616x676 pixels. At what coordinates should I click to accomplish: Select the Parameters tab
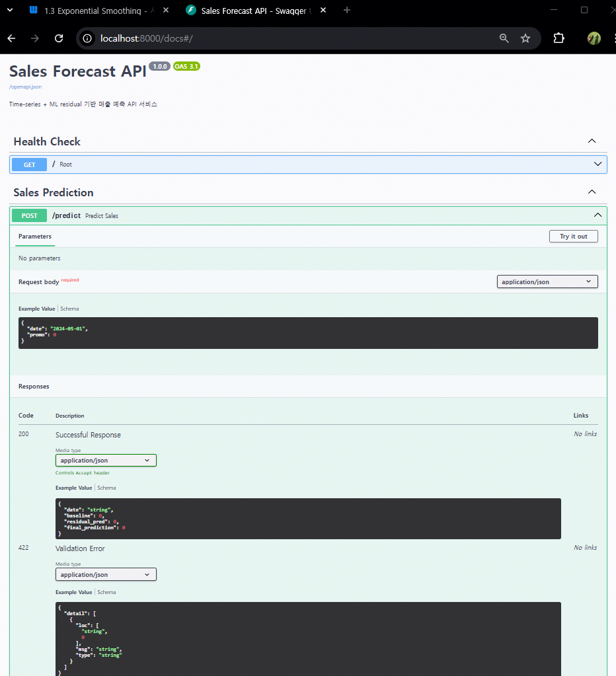(35, 237)
